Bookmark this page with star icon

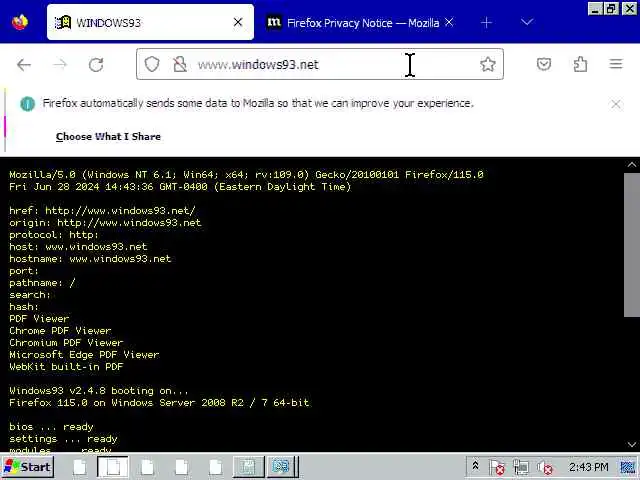(x=487, y=64)
